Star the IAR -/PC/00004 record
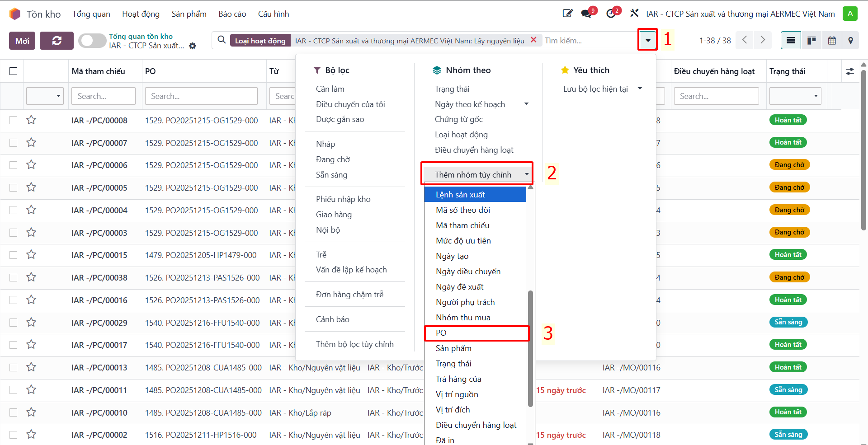The image size is (868, 445). [31, 210]
